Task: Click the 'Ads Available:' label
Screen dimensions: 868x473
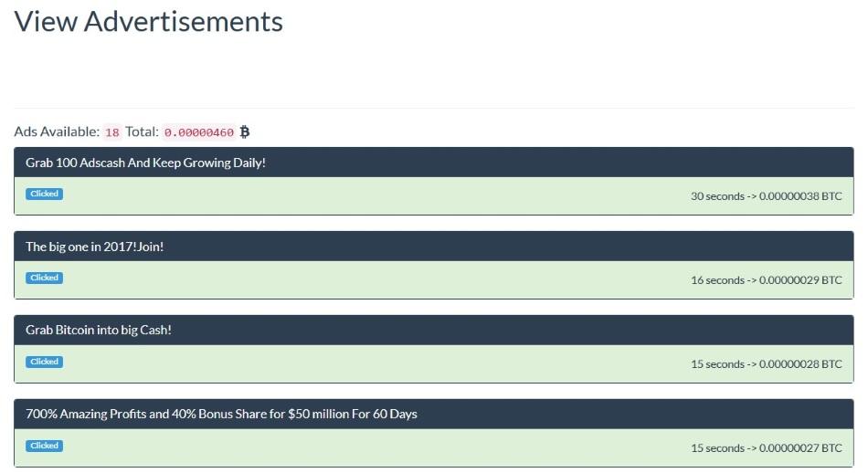Action: (57, 131)
